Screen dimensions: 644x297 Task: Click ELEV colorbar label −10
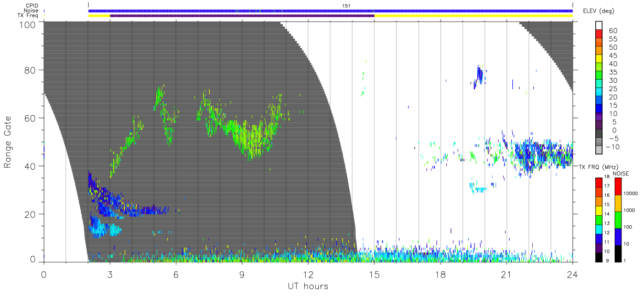tap(613, 147)
